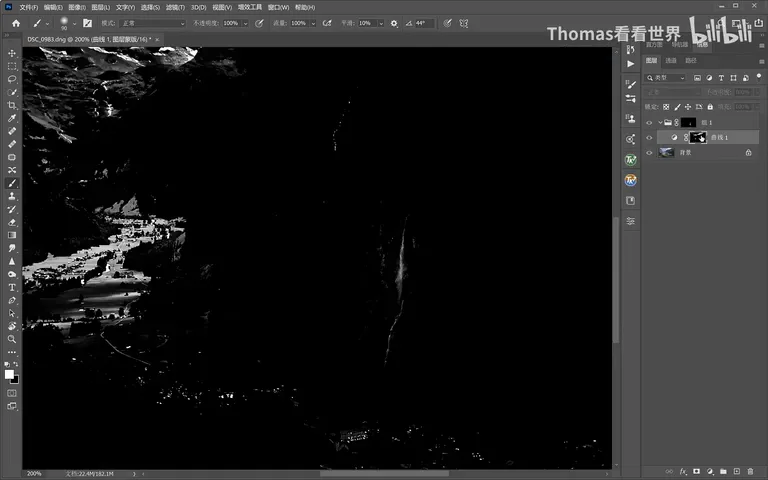Viewport: 768px width, 480px height.
Task: Close the DSC_0983.dng document tab
Action: [157, 40]
